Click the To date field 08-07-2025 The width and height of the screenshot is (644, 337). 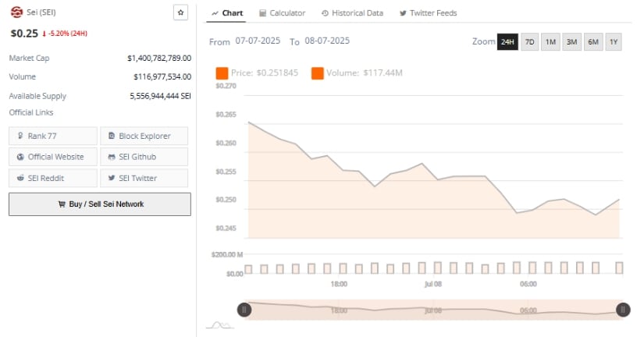tap(327, 41)
